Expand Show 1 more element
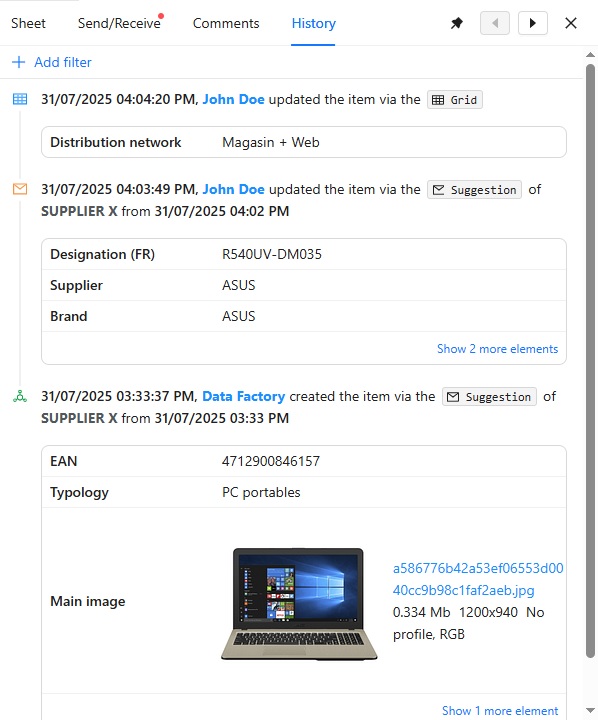Screen dimensions: 598x720 pos(500,711)
